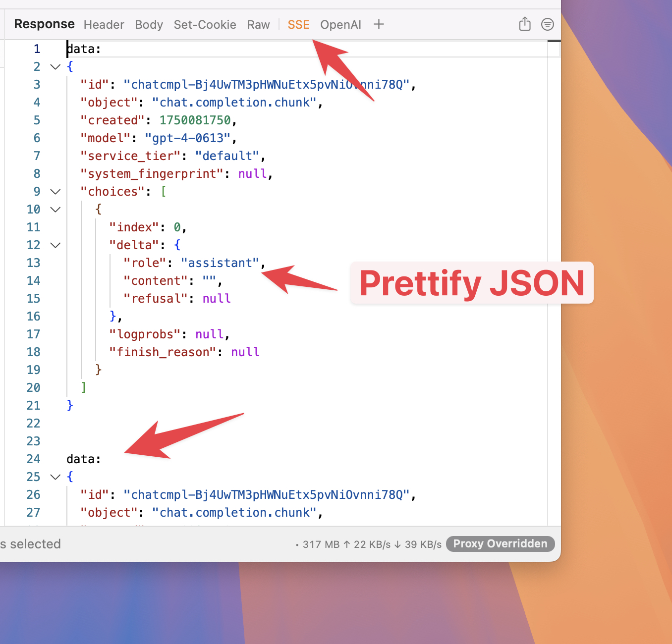
Task: Click the 22 KB/s upload speed indicator
Action: [367, 544]
